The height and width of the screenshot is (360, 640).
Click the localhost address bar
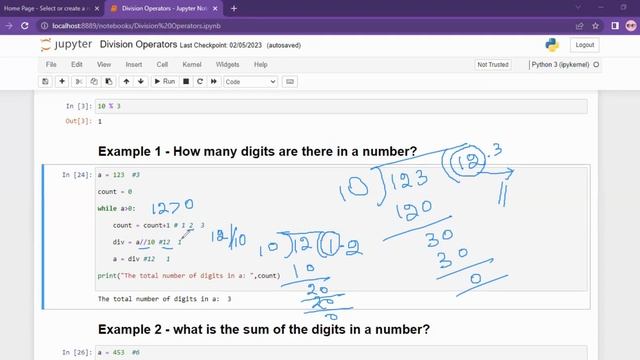pyautogui.click(x=136, y=26)
